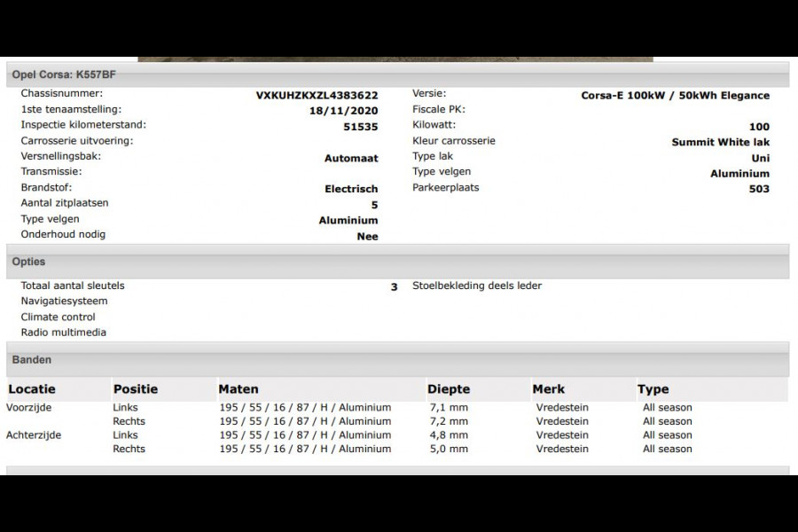Select the date 18/11/2020

tap(343, 111)
